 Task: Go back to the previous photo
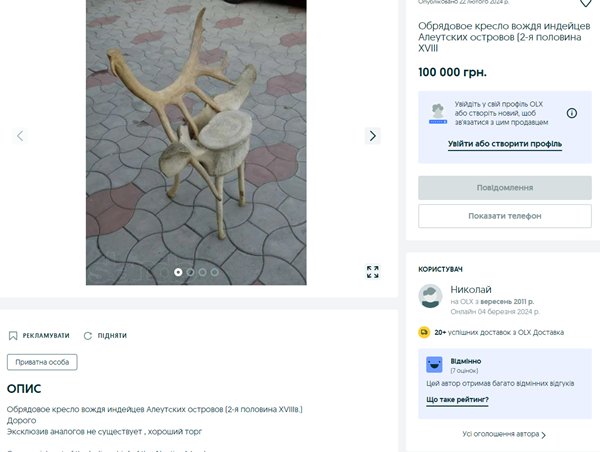(x=20, y=136)
